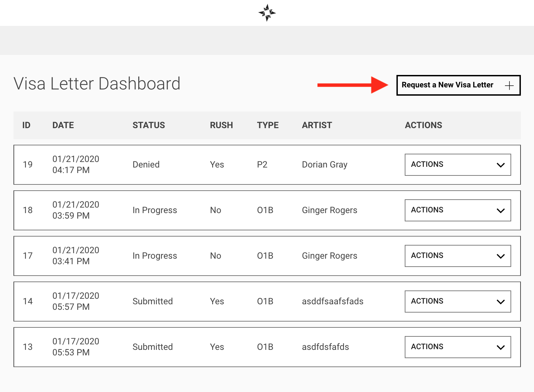Click the TYPE column header
Screen dimensions: 534x392
point(268,125)
